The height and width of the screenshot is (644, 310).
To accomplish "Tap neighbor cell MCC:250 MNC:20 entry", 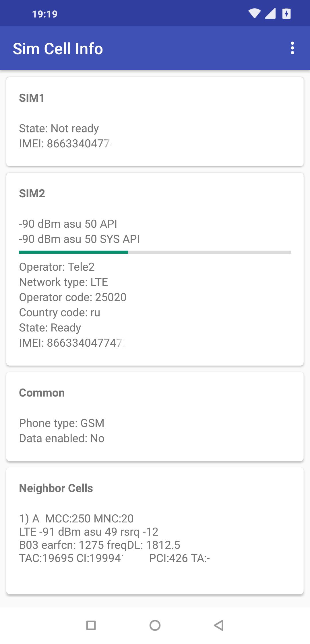I will 76,518.
